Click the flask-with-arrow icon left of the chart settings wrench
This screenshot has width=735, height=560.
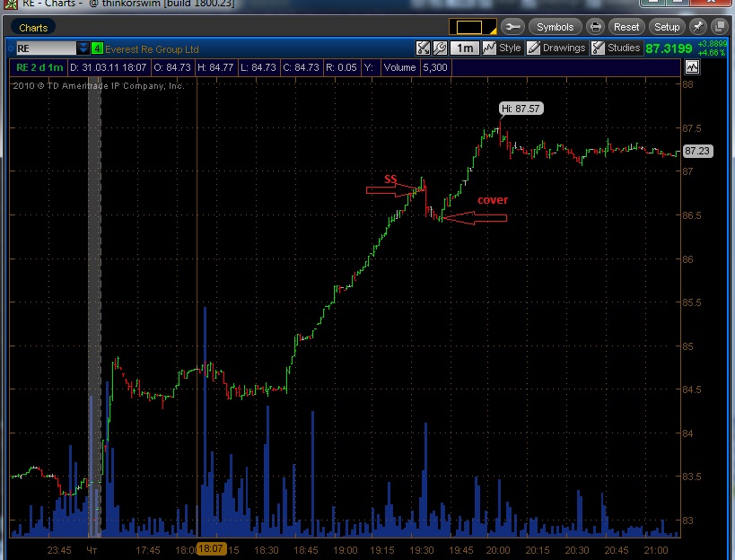point(423,48)
